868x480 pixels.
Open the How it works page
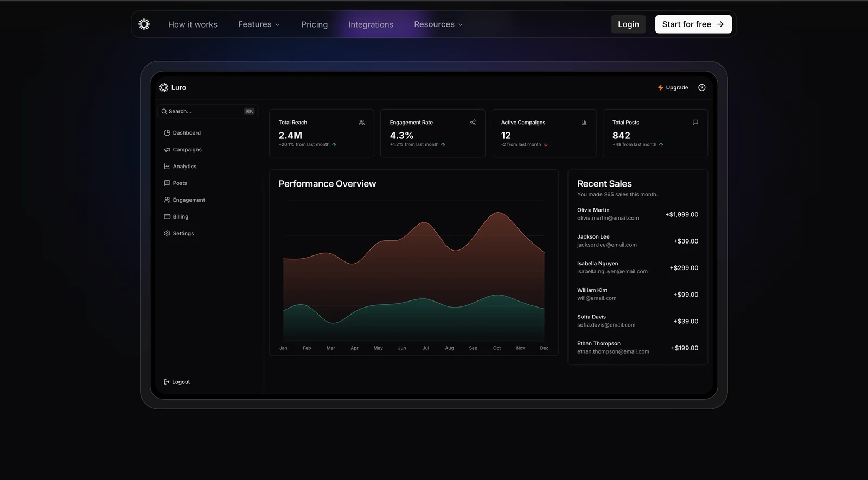193,24
